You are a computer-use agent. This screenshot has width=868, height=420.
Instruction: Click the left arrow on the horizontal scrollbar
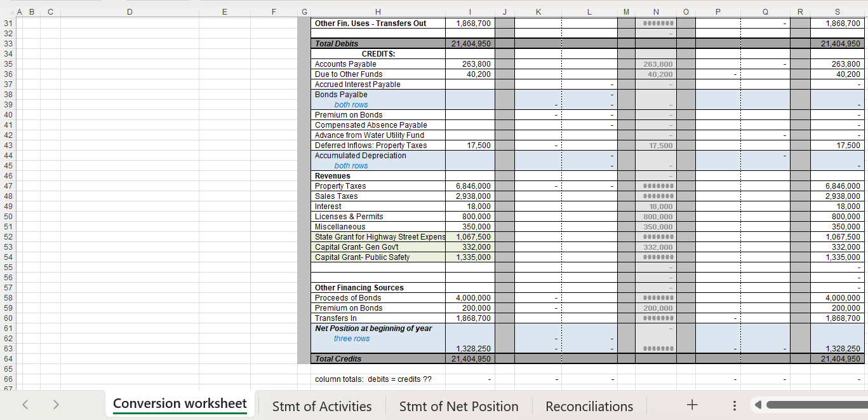tap(758, 405)
